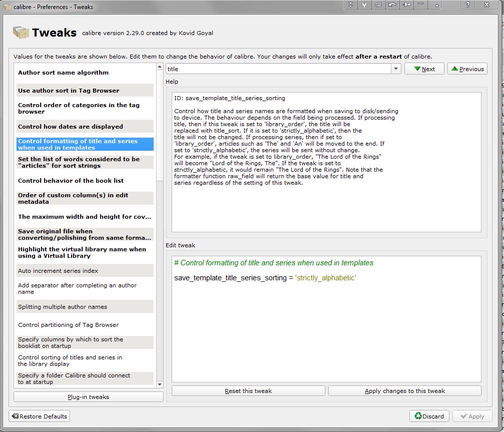Click the ID: save_template_title_series_sorting help text
Viewport: 504px width, 432px height.
(x=230, y=98)
